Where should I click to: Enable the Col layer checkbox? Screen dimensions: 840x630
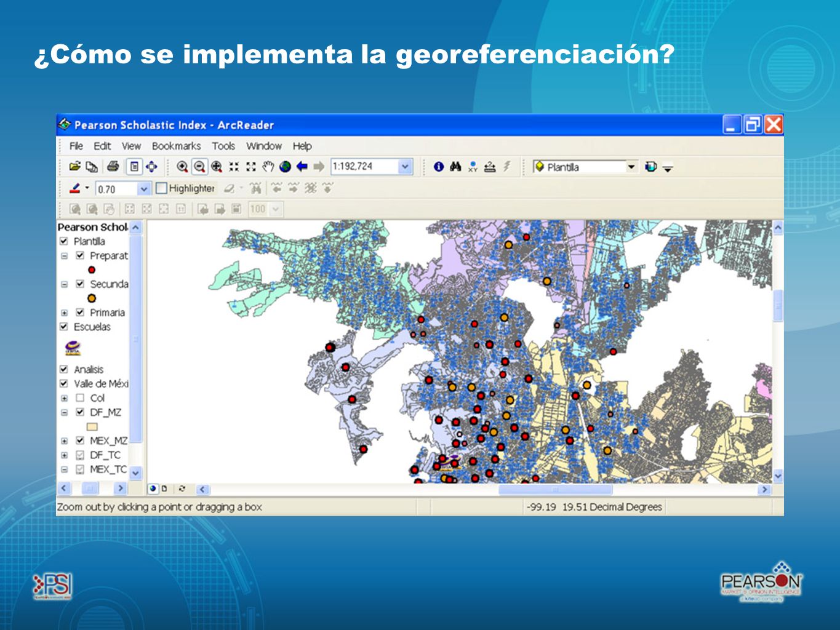[x=79, y=397]
